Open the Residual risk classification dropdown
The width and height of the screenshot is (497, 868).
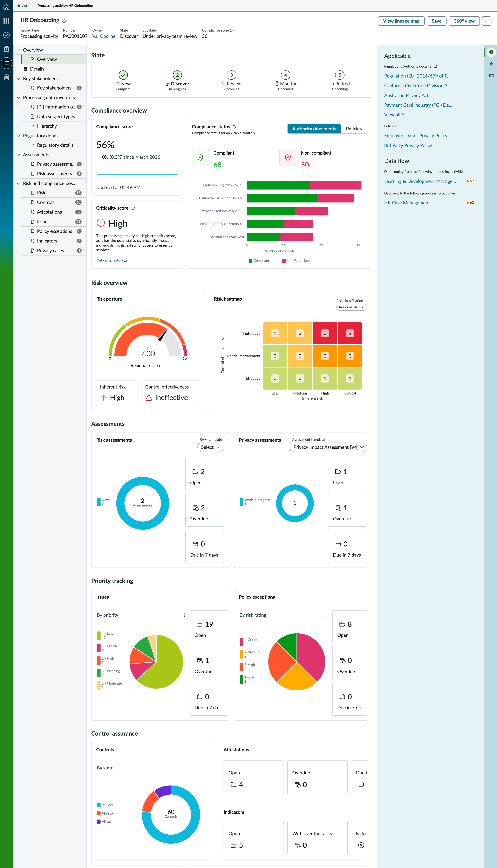351,307
